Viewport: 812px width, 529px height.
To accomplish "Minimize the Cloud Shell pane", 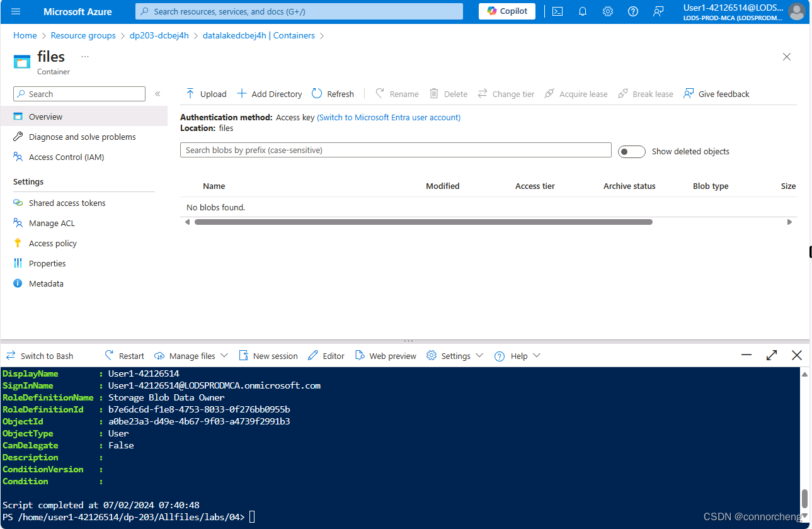I will (x=747, y=355).
